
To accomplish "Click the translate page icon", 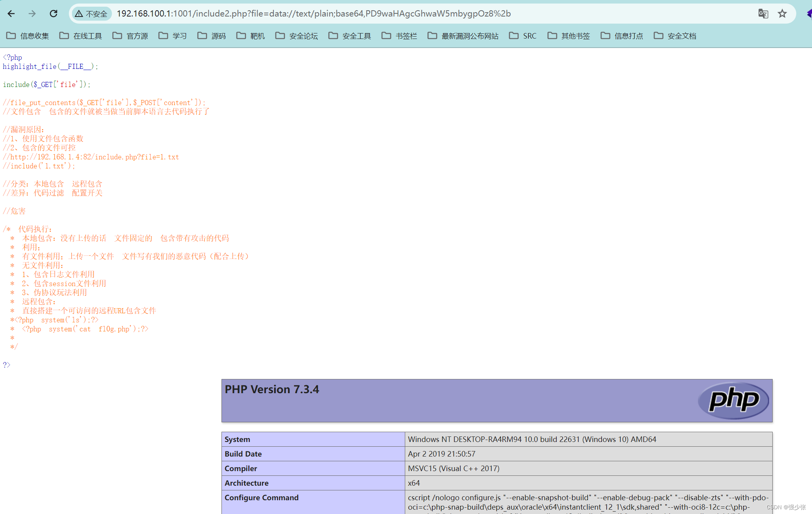I will coord(763,14).
